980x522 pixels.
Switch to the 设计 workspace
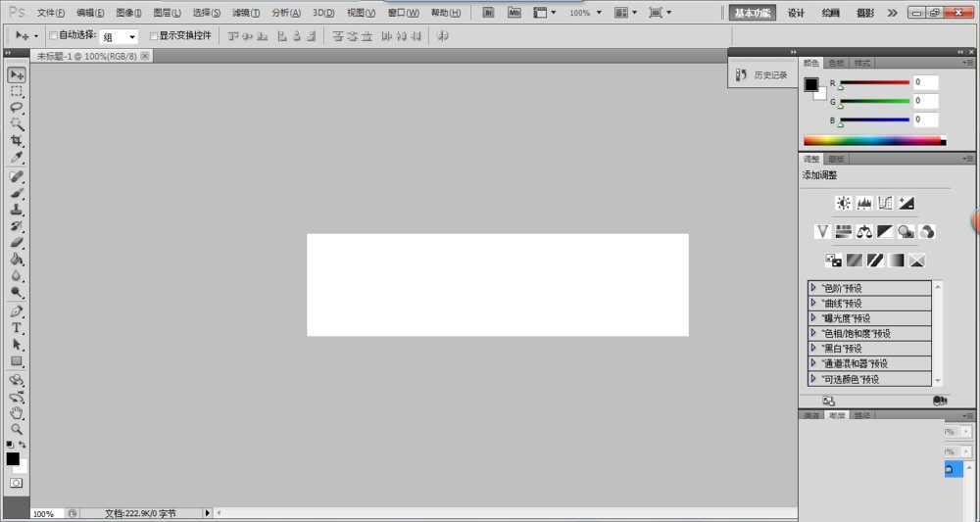click(x=796, y=13)
